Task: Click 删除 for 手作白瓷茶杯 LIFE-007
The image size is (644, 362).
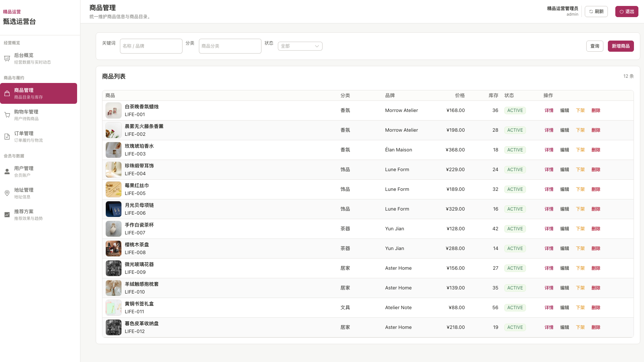Action: (x=596, y=229)
